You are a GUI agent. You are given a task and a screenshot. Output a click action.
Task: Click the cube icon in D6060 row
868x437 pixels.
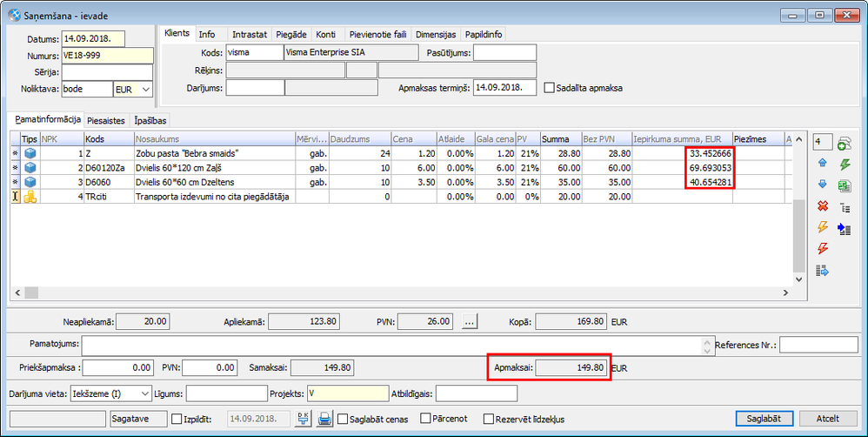(x=30, y=182)
